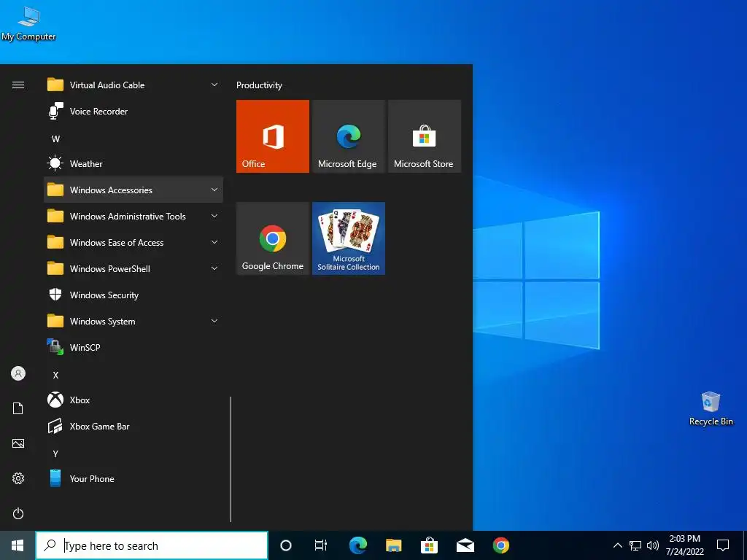Open the Microsoft Store tile
Viewport: 747px width, 560px height.
pyautogui.click(x=425, y=136)
